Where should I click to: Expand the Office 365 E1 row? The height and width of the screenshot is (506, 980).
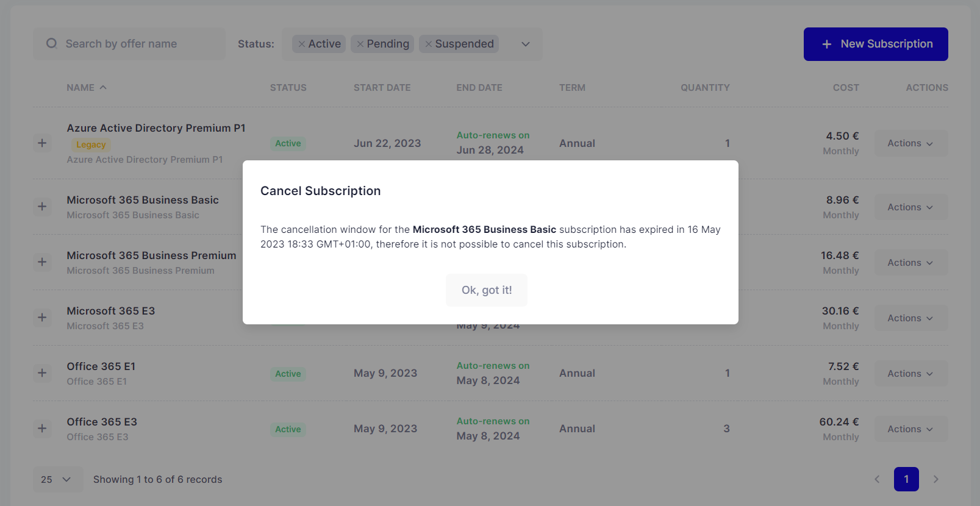point(42,373)
